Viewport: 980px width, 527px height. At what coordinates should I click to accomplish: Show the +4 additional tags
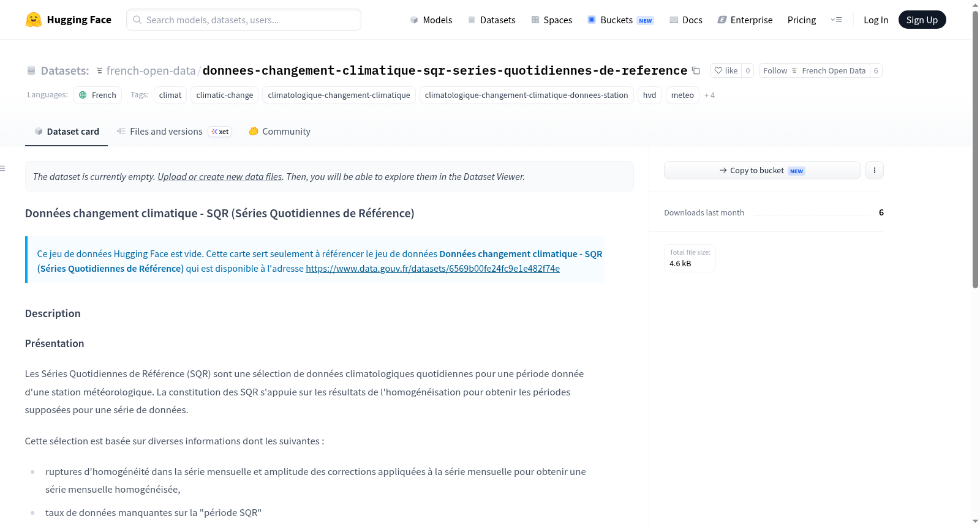click(709, 95)
